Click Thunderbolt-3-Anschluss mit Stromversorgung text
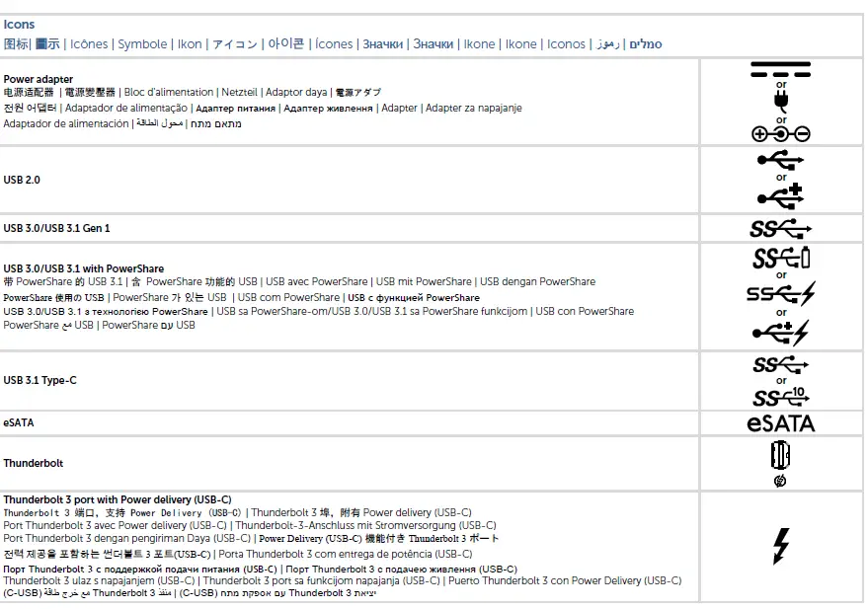 365,525
